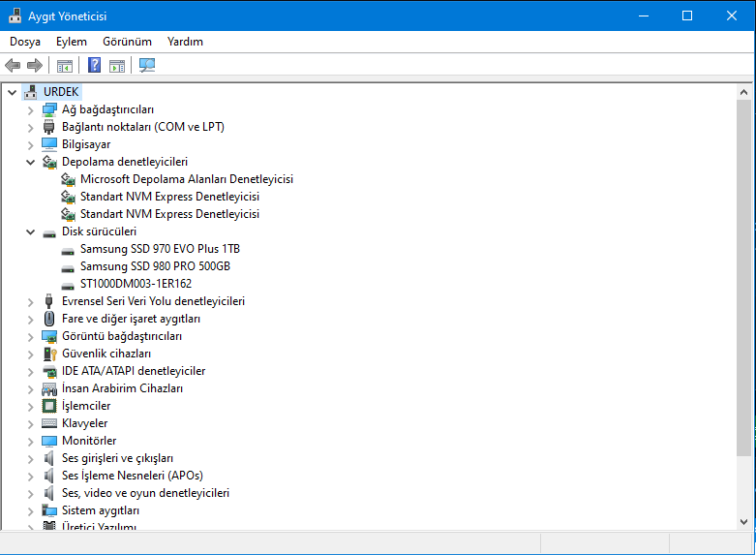
Task: Click the show/hide action pane toolbar icon
Action: 117,65
